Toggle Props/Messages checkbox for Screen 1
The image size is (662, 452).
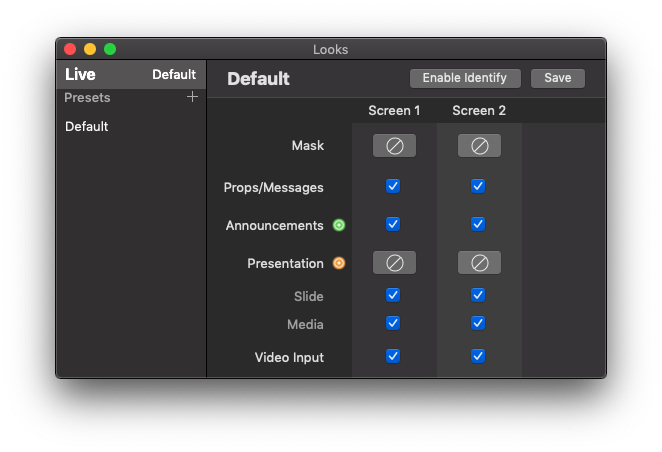393,186
